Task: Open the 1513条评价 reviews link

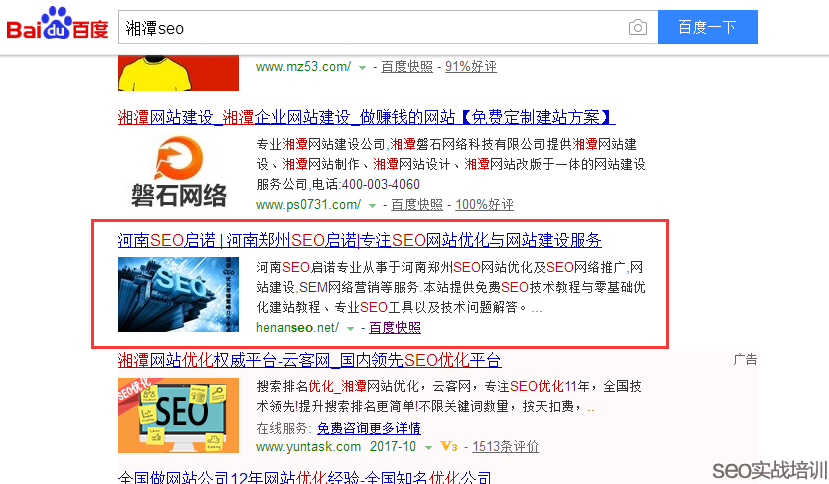Action: tap(505, 446)
